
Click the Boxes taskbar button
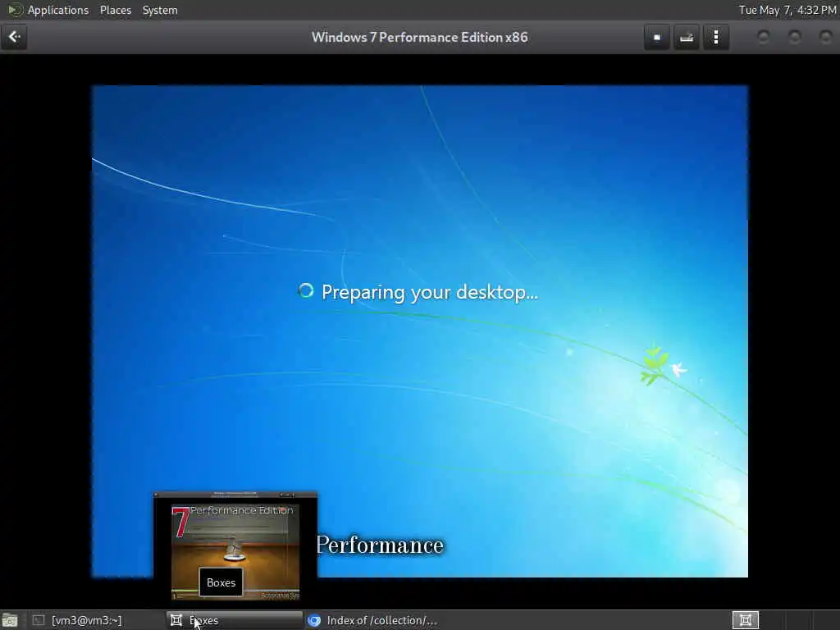click(235, 620)
